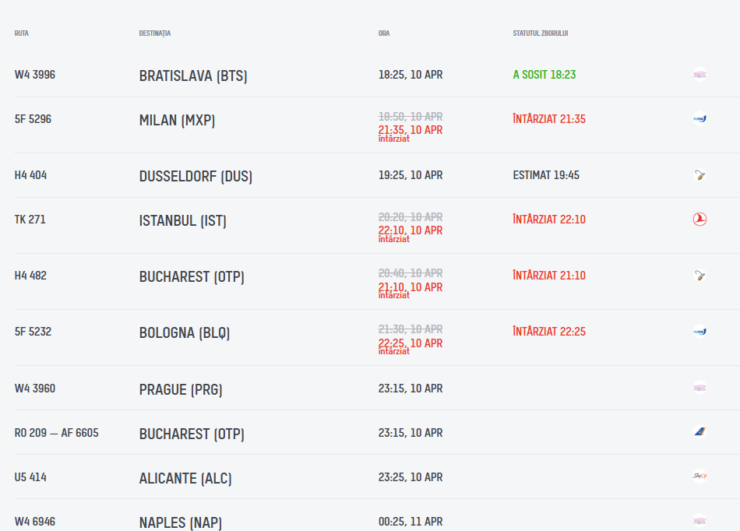Click the Wizz Air logo for Prague flight
The width and height of the screenshot is (740, 531).
(x=700, y=388)
